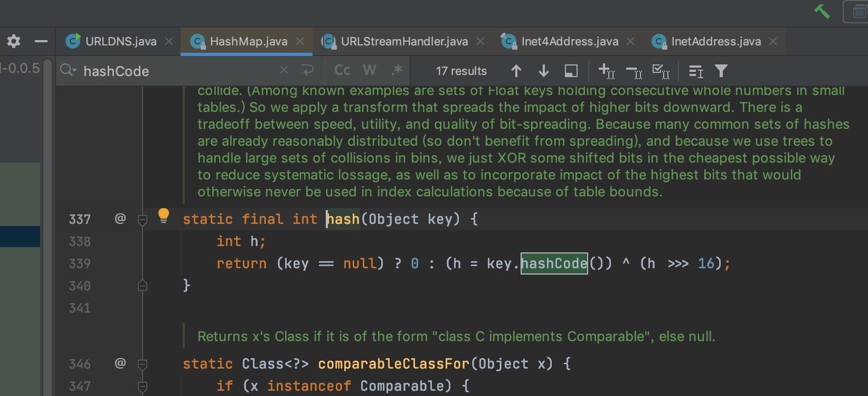Go to next search occurrence

tap(543, 71)
